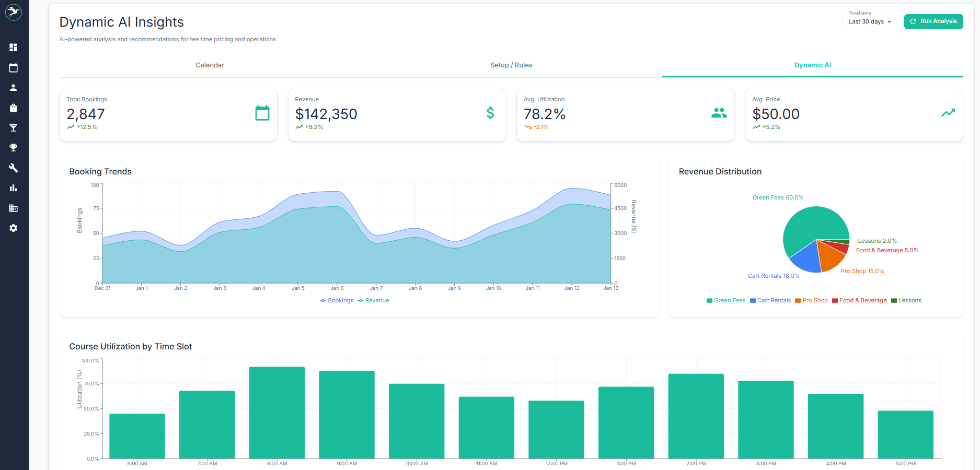Viewport: 980px width, 470px height.
Task: Switch to the Setup / Rules tab
Action: point(511,65)
